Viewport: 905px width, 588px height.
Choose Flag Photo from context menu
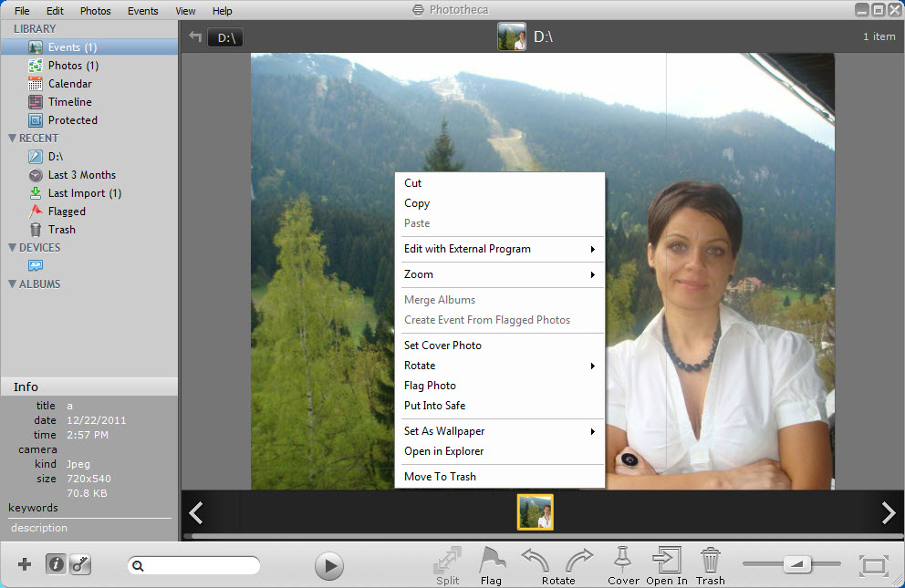tap(499, 386)
